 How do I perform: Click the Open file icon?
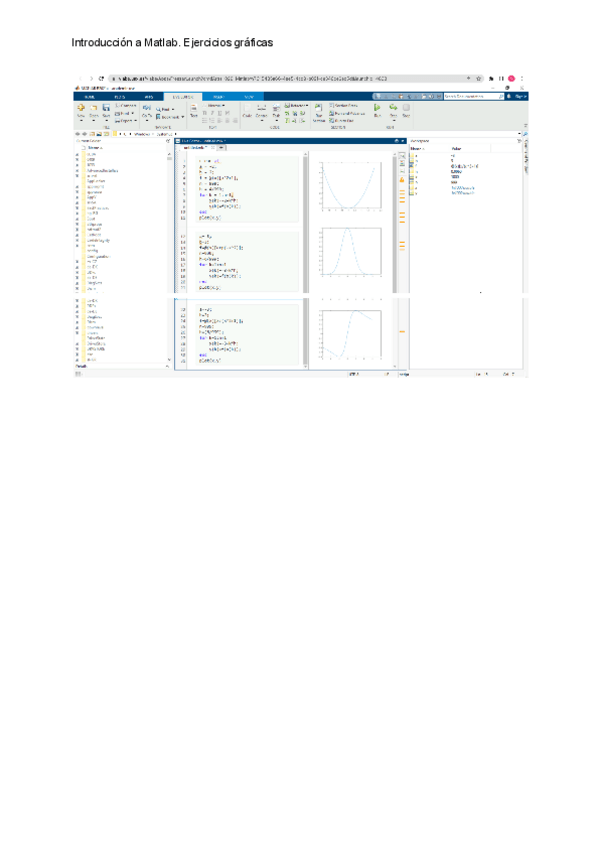93,108
